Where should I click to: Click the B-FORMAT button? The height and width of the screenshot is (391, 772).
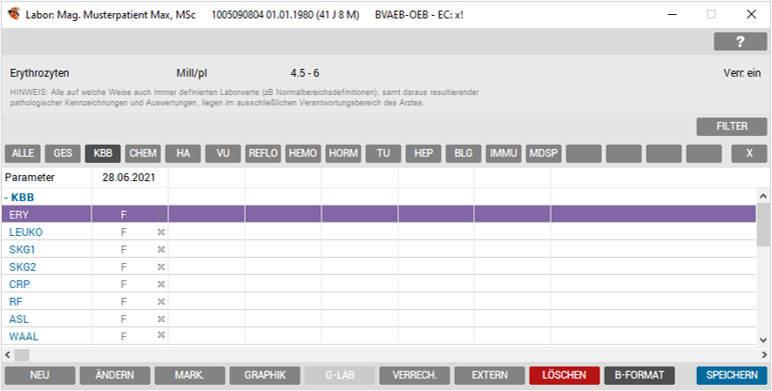coord(640,375)
